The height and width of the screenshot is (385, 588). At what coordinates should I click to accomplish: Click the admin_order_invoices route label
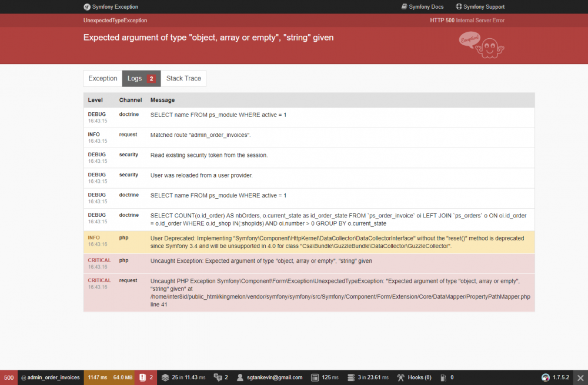(x=51, y=377)
